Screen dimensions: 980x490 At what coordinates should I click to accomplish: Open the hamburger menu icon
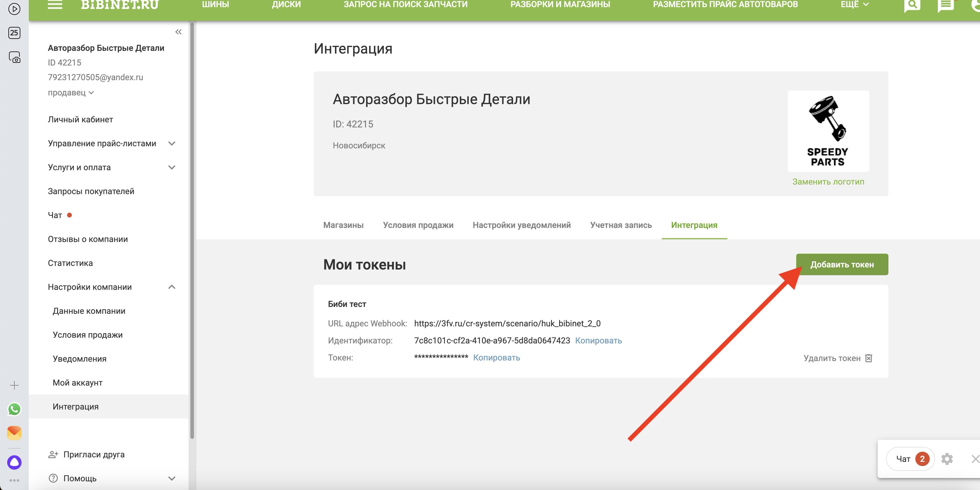pos(55,4)
